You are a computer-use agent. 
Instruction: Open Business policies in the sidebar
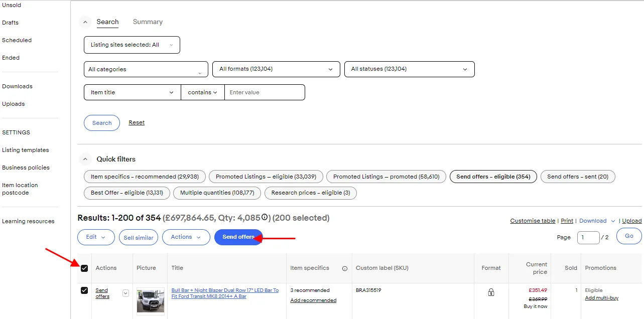[x=26, y=168]
